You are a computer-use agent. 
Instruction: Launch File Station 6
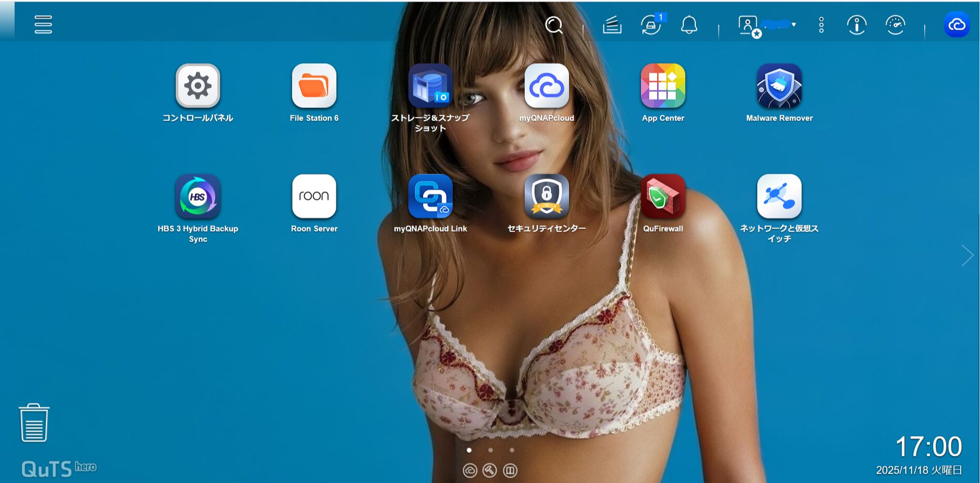click(x=314, y=86)
